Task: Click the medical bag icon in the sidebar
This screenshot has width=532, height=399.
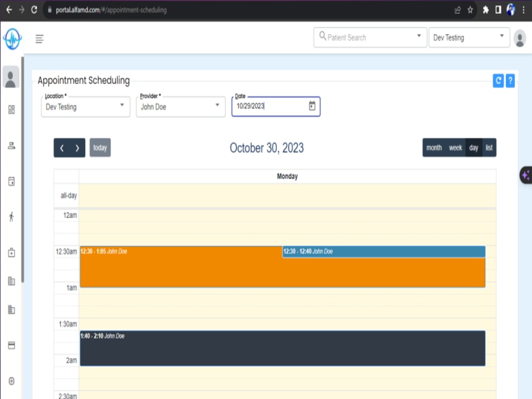Action: pos(12,252)
